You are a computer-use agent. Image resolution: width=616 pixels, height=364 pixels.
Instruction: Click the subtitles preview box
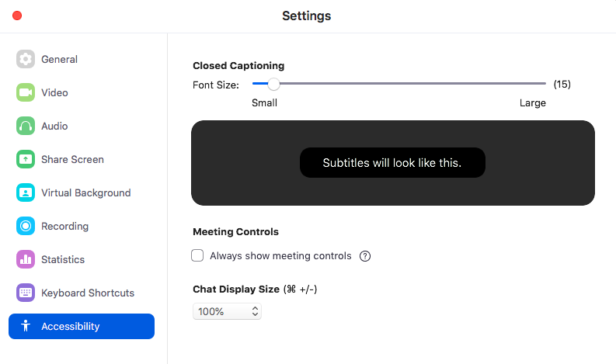pos(392,163)
